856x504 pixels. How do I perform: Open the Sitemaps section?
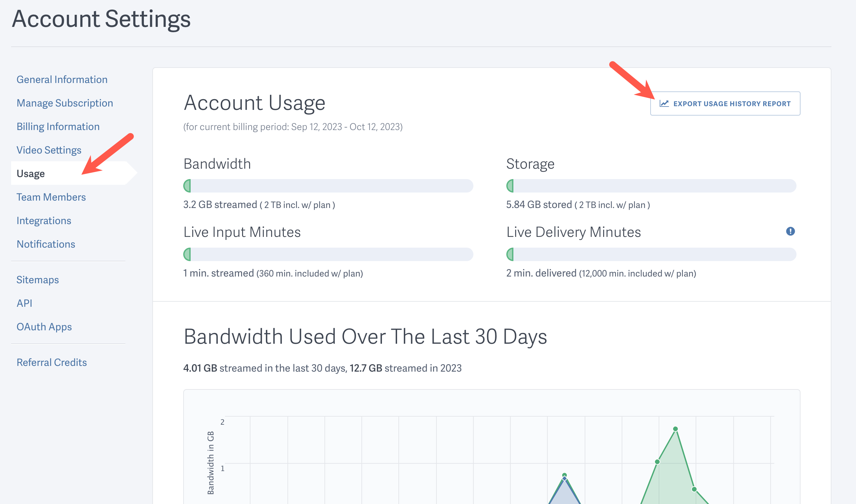pos(37,280)
